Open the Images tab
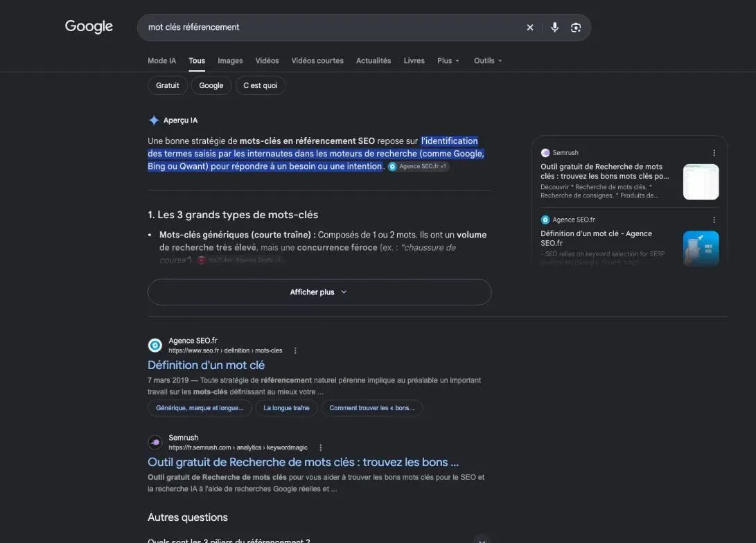The height and width of the screenshot is (543, 756). 230,61
